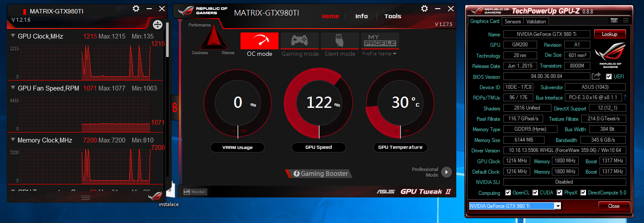Collapse GPU Clock,MHz graph section

13,36
